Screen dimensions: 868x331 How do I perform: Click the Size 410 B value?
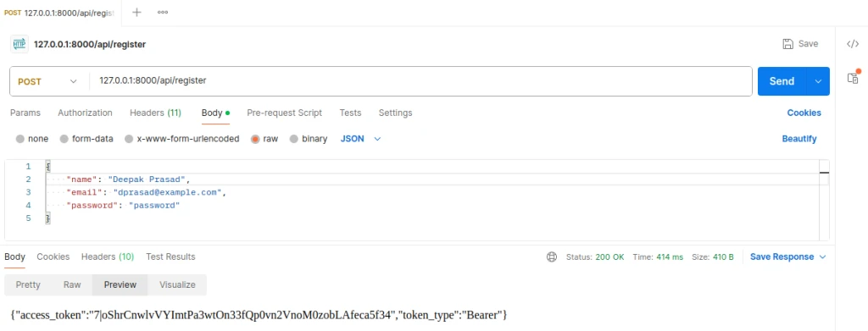(723, 257)
